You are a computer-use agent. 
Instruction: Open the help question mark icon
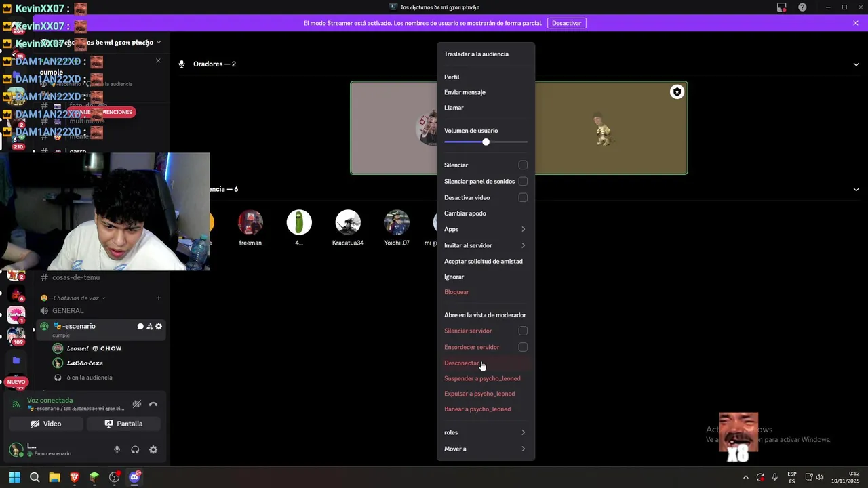(802, 7)
